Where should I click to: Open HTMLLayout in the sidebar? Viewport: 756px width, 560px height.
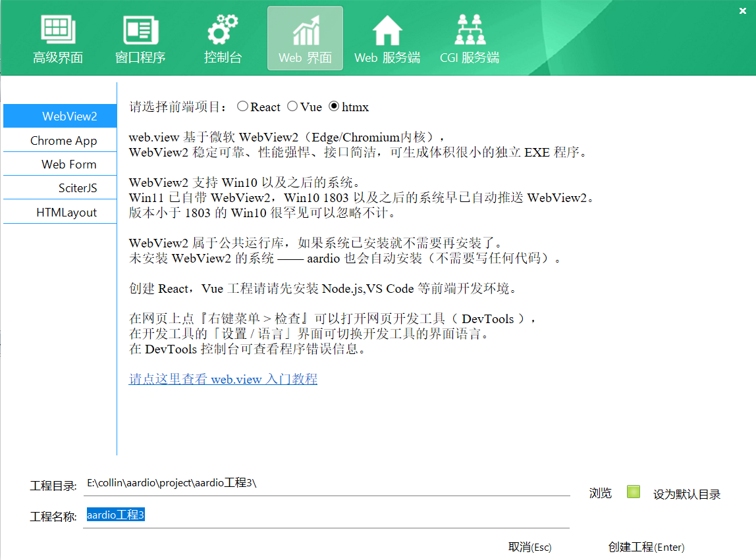[60, 212]
